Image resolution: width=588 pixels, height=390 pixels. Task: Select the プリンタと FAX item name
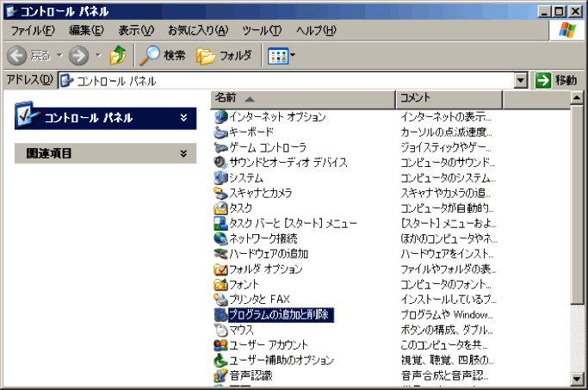pyautogui.click(x=259, y=300)
